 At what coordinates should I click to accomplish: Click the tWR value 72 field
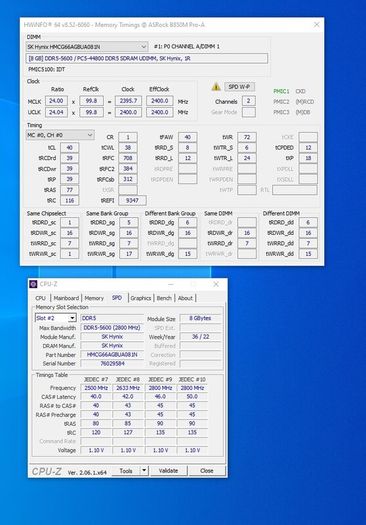247,137
